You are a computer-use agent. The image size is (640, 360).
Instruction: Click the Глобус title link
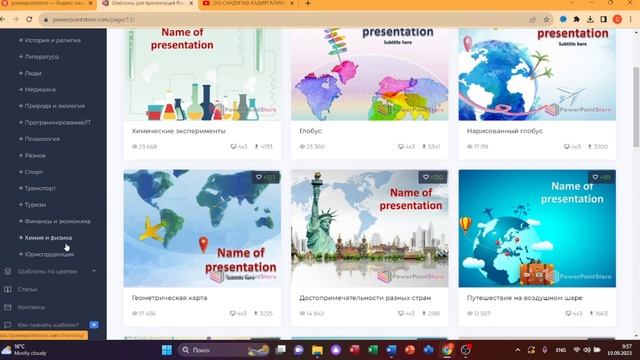311,131
